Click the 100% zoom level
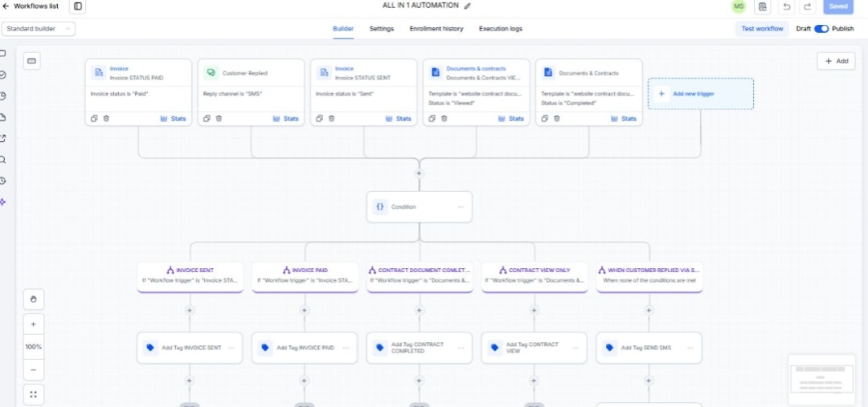868x407 pixels. [x=34, y=347]
